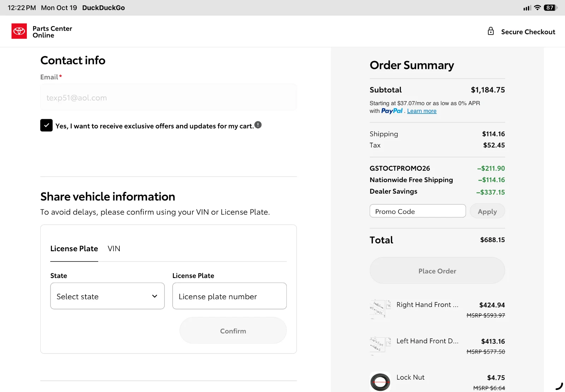The height and width of the screenshot is (392, 565).
Task: Click the License plate number field
Action: [230, 296]
